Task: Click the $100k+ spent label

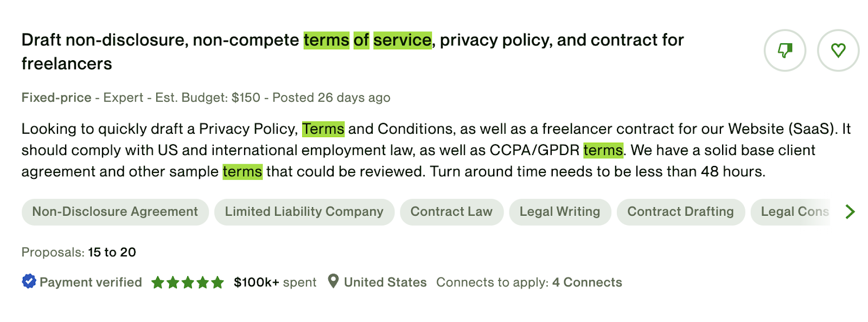Action: (275, 282)
